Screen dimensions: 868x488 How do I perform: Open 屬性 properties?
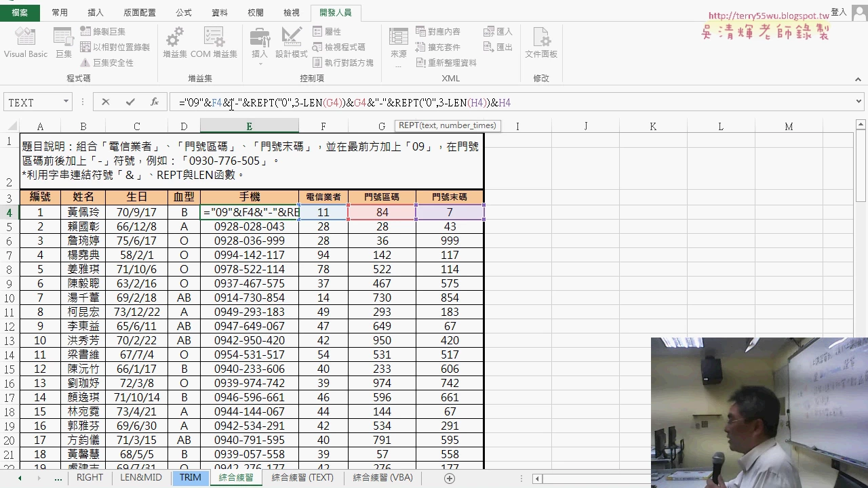point(327,31)
